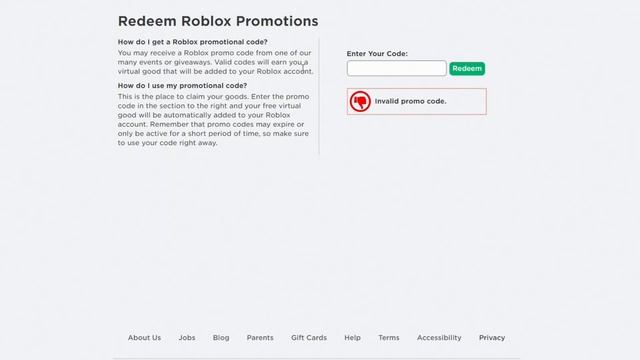Click 'How do I get a Roblox promotional code?' heading
The image size is (640, 360).
tap(193, 42)
